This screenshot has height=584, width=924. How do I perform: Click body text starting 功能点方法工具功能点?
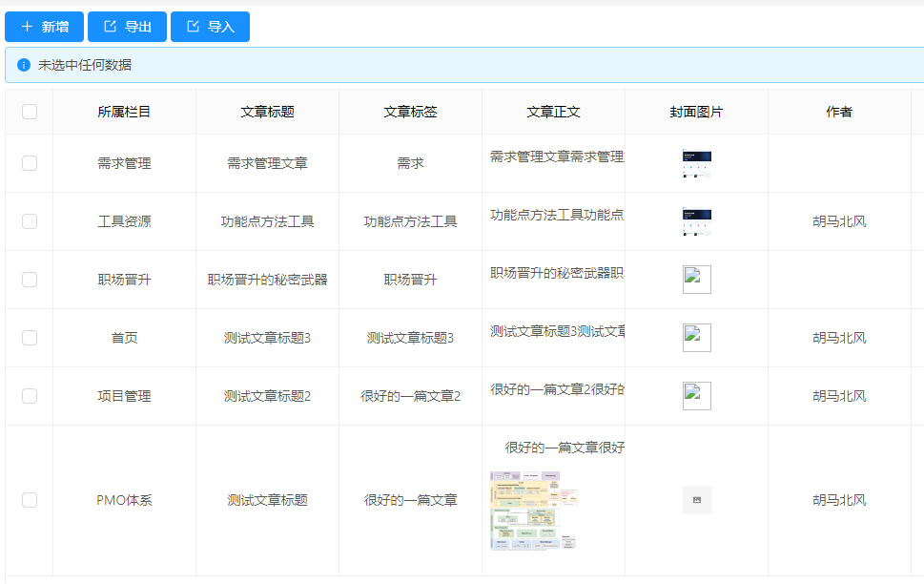coord(557,216)
